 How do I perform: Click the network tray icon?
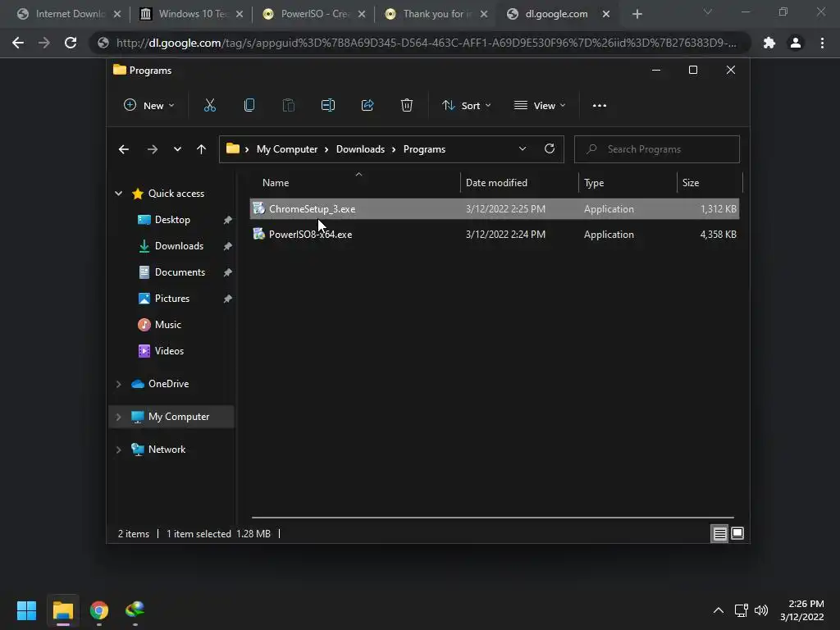click(741, 610)
